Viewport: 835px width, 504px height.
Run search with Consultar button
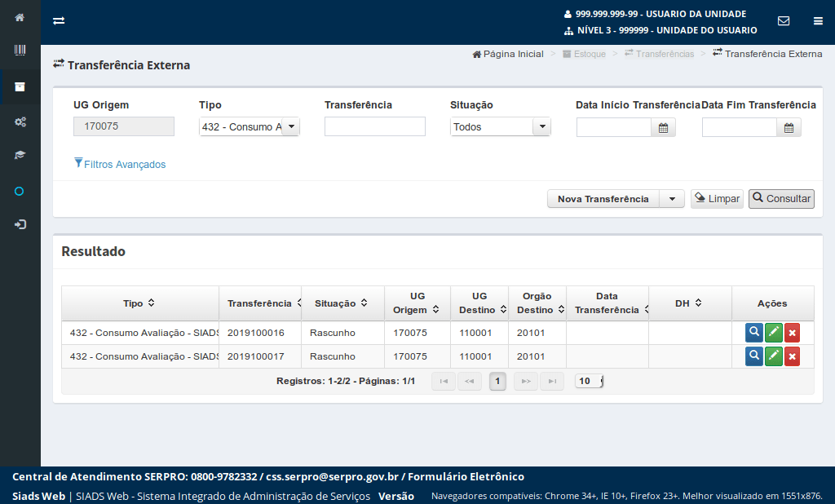(781, 199)
